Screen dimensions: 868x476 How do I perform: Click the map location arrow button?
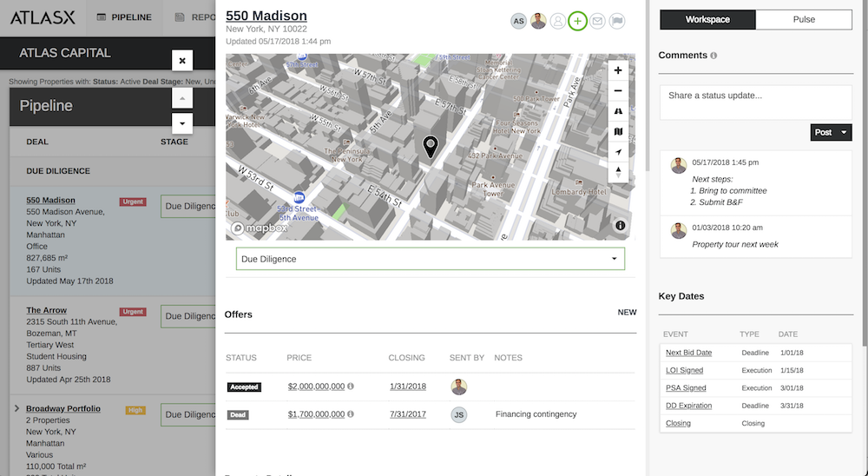[617, 152]
